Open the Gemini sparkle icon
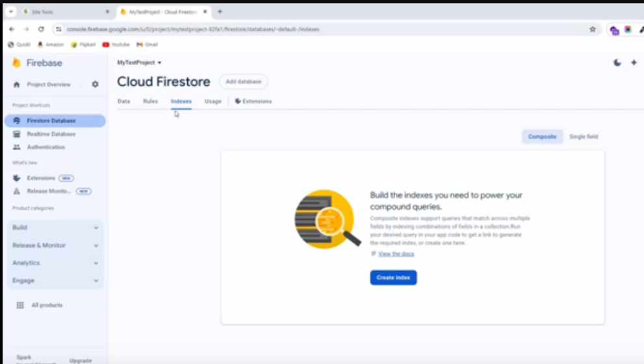The height and width of the screenshot is (364, 644). tap(634, 63)
